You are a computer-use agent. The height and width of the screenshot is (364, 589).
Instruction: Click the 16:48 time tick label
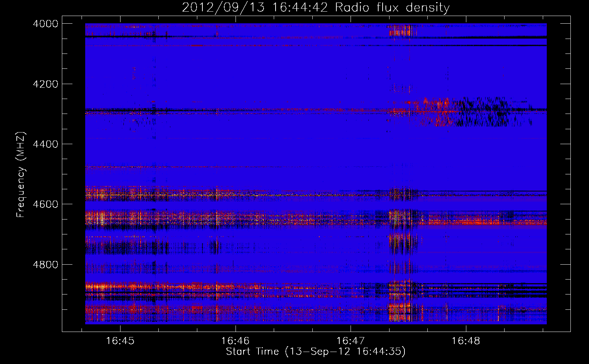[466, 341]
